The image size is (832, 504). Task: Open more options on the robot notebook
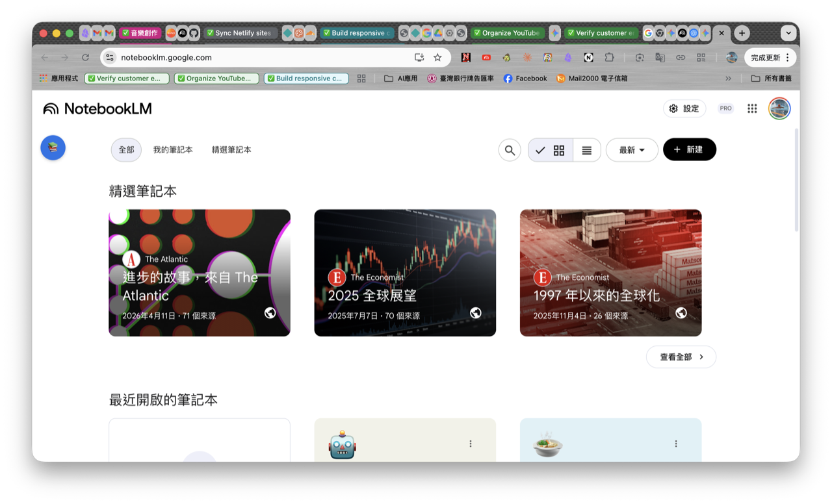(x=471, y=444)
